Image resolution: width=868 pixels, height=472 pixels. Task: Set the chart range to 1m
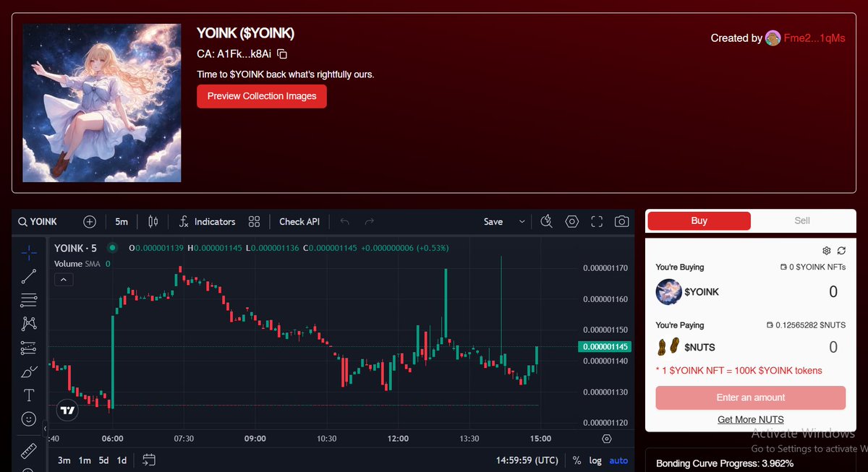[x=85, y=460]
